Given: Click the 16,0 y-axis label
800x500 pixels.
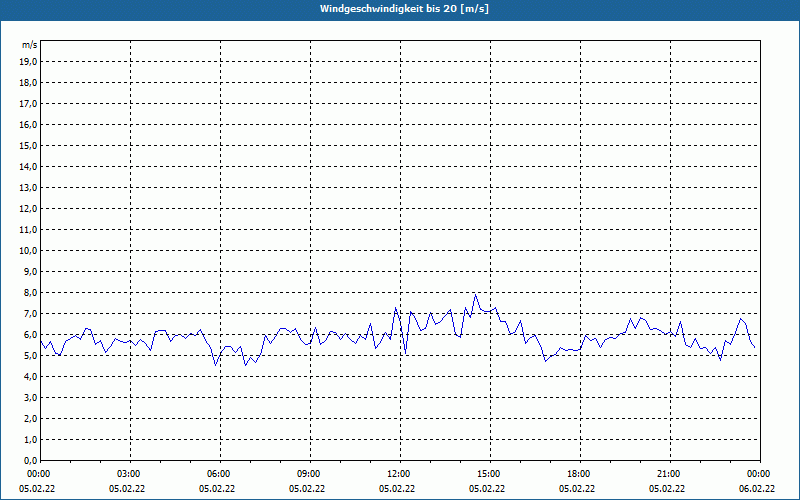Looking at the screenshot, I should (29, 124).
